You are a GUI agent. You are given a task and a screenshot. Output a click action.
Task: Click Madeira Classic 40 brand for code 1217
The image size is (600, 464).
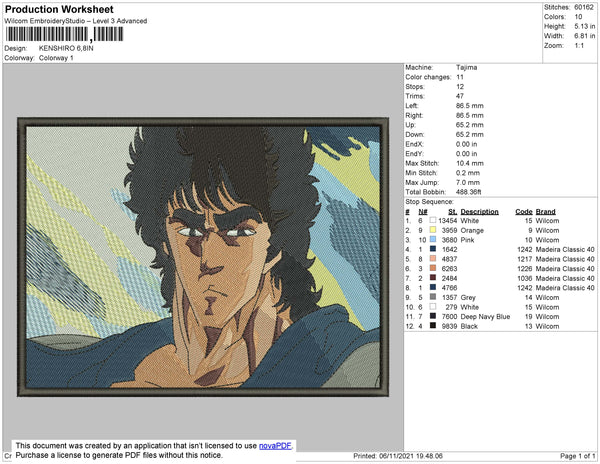(565, 259)
